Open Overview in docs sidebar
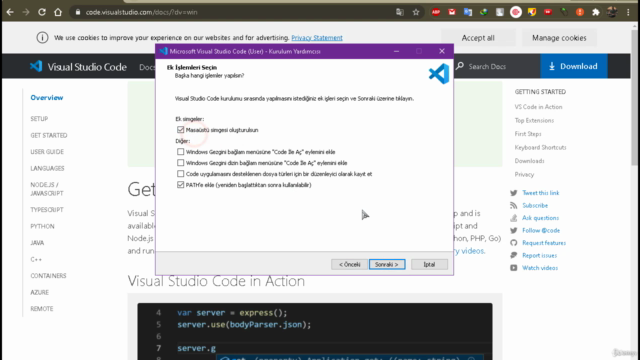The height and width of the screenshot is (360, 640). [x=47, y=98]
